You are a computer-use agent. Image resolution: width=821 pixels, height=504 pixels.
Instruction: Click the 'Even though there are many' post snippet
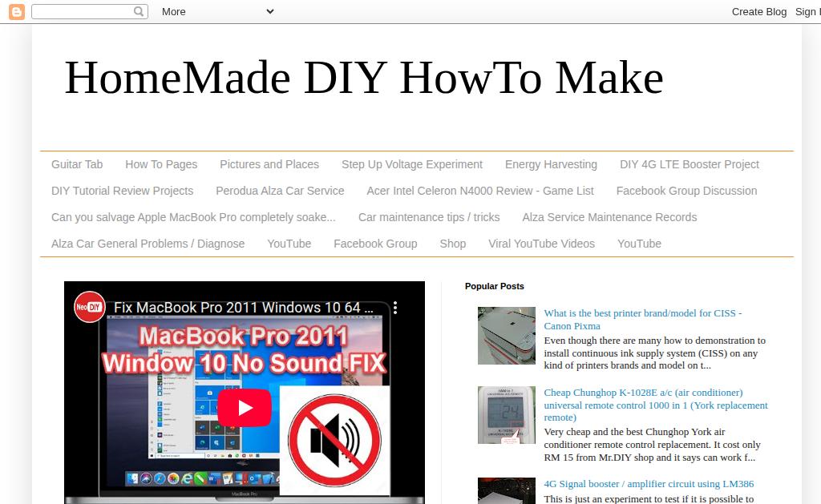(654, 353)
